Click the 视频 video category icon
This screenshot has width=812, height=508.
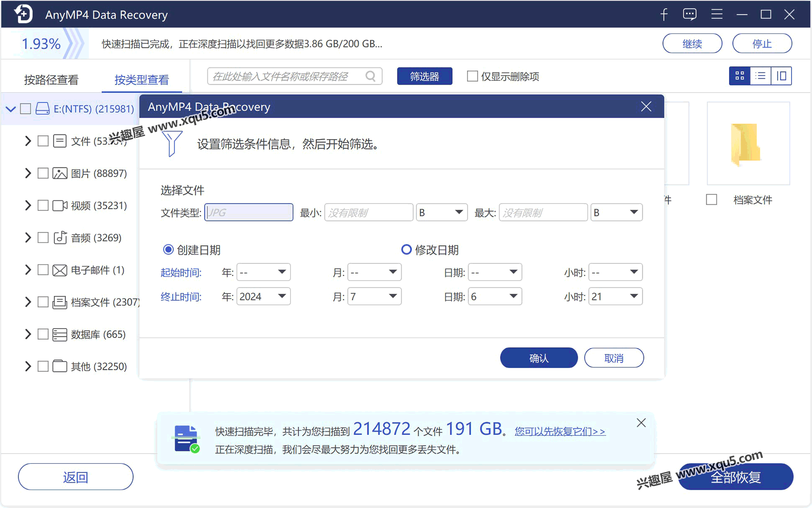tap(60, 205)
